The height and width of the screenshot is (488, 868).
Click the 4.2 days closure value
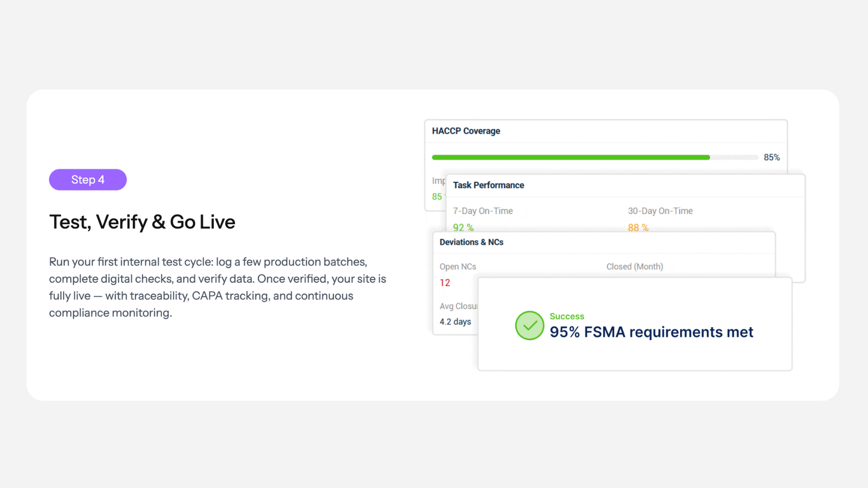click(455, 322)
